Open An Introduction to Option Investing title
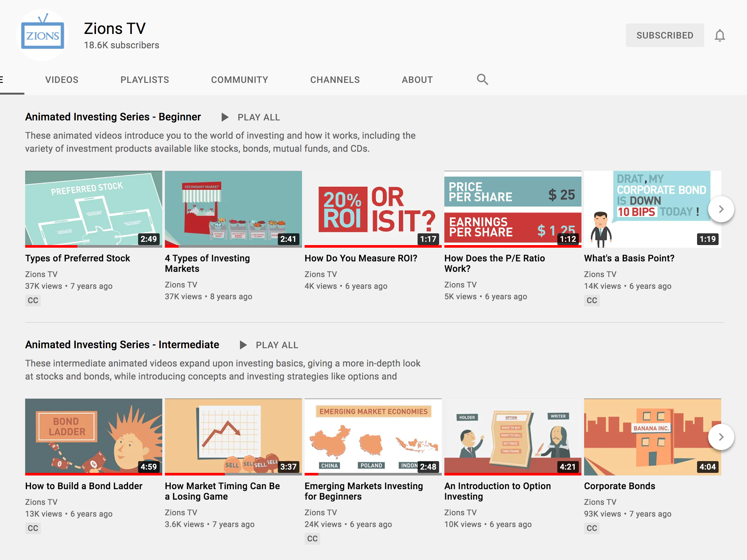 point(498,491)
